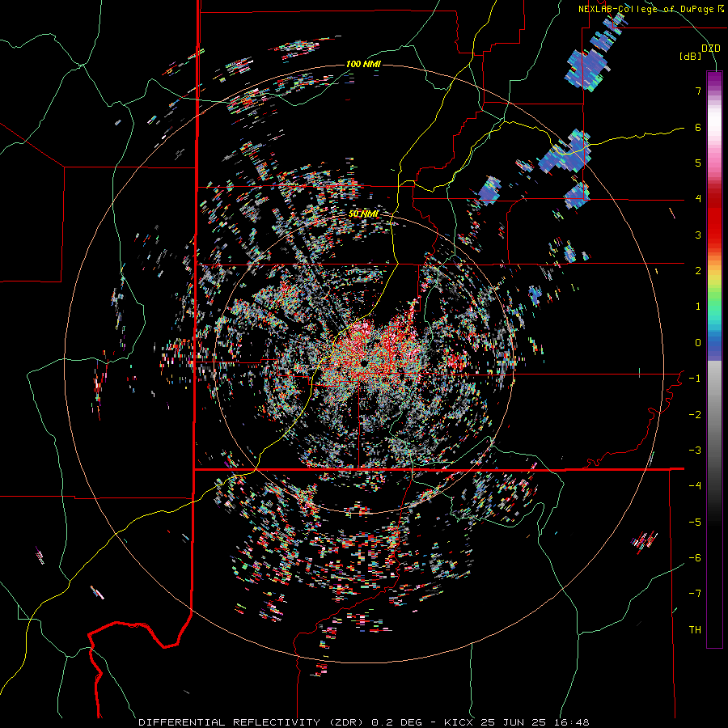Pick the blue band near 0 dB

[x=714, y=346]
